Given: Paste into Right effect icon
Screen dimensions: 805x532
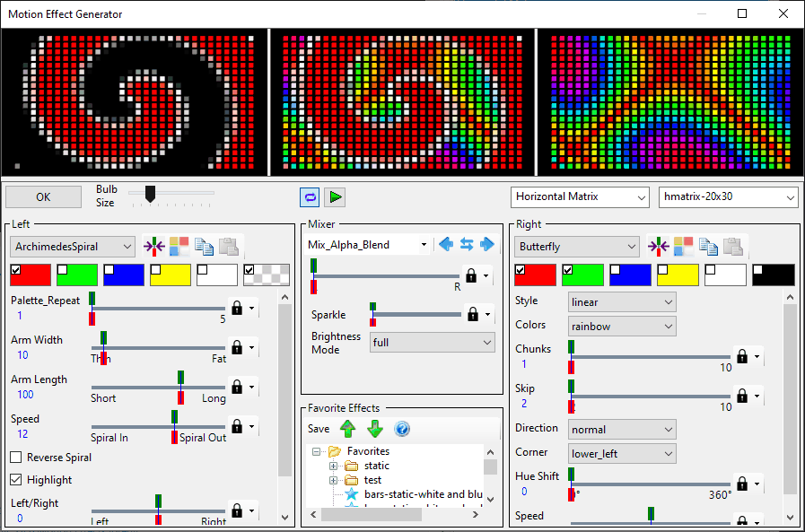Looking at the screenshot, I should click(733, 247).
